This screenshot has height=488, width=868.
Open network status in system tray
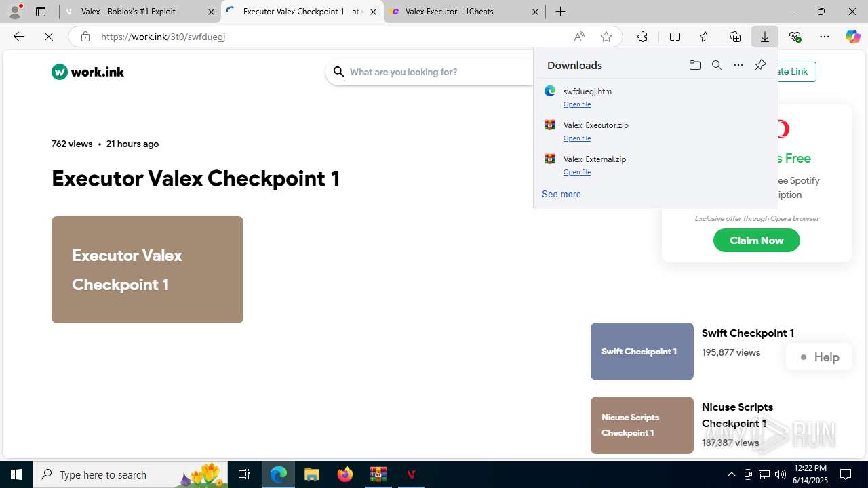click(764, 474)
